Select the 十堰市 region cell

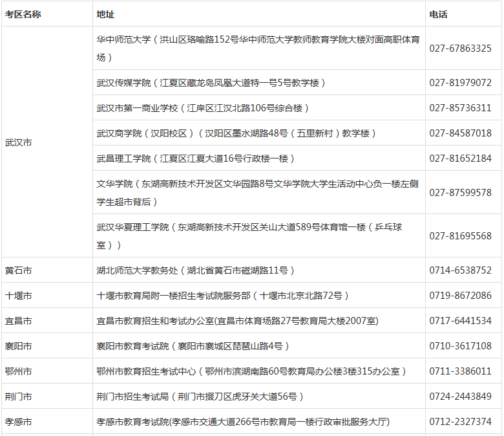pyautogui.click(x=47, y=295)
